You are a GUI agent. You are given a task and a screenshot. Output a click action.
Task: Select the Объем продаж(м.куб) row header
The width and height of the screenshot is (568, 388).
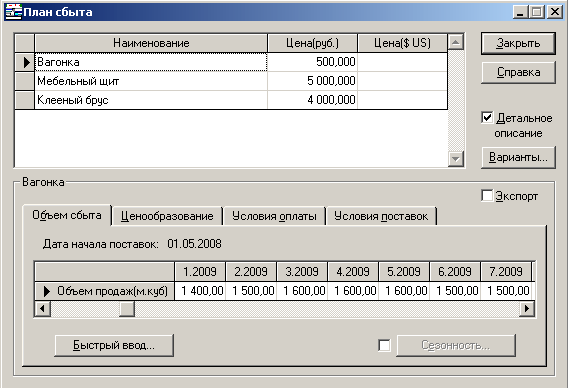105,291
